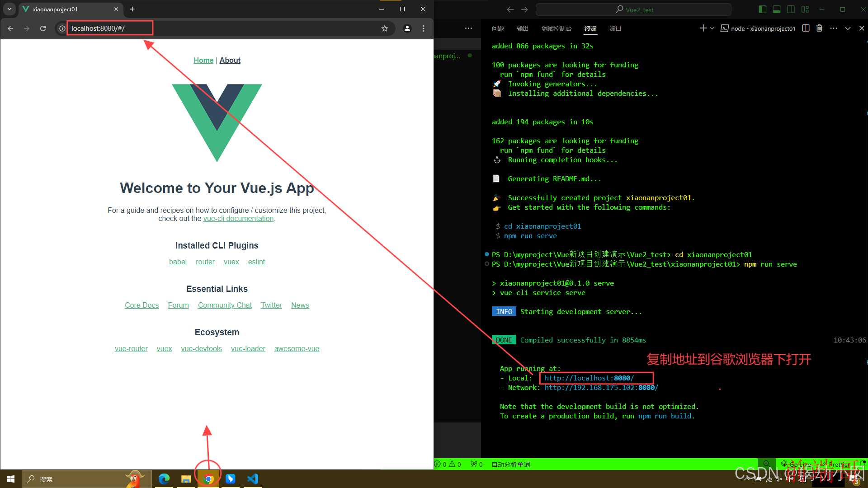Viewport: 868px width, 488px height.
Task: Open Chrome's three-dot menu
Action: click(424, 28)
